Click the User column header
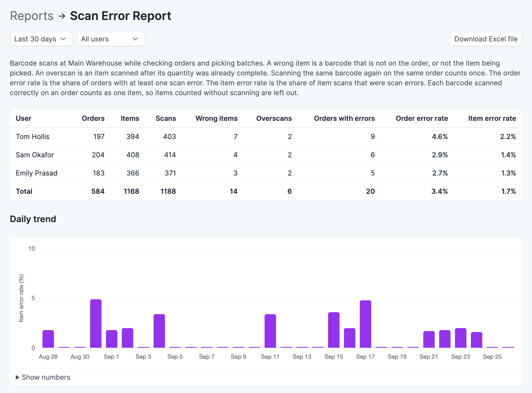Viewport: 532px width, 393px height. [24, 118]
